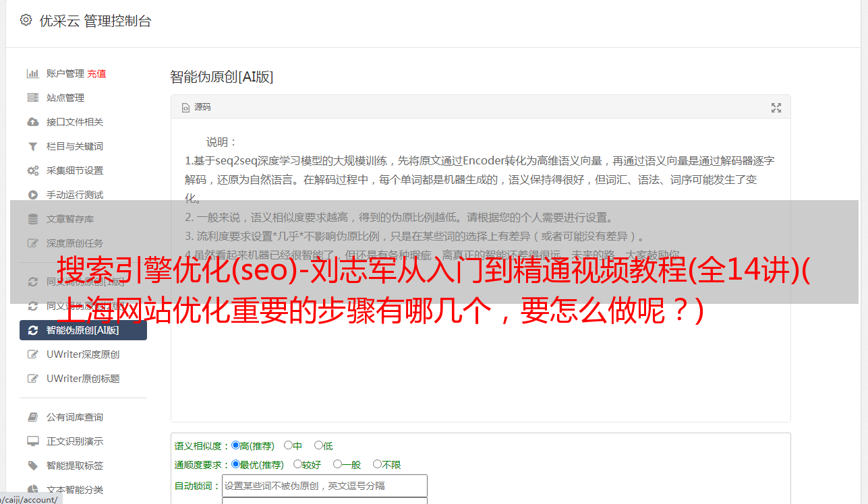The image size is (868, 504).
Task: Click the funnel icon beside 栏目与关键词
Action: coord(32,146)
